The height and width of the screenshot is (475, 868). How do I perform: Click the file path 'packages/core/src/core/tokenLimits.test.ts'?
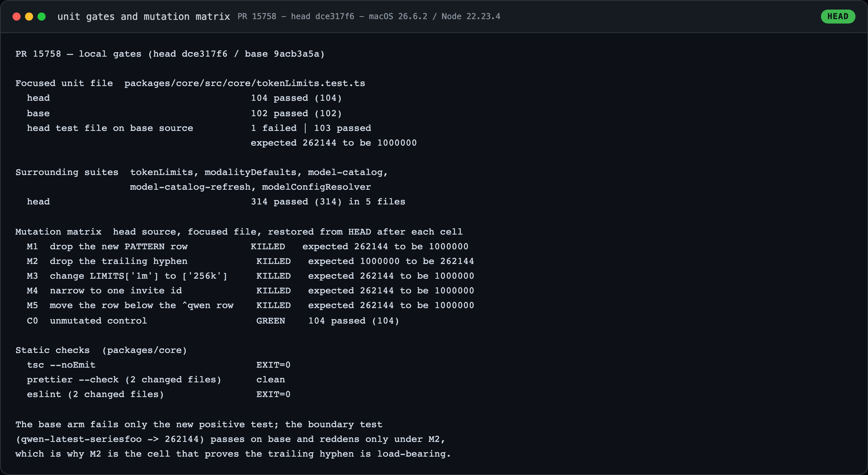point(245,83)
